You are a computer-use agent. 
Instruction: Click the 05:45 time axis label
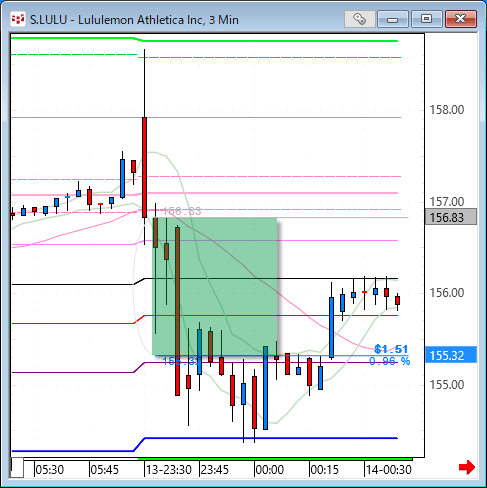[105, 470]
